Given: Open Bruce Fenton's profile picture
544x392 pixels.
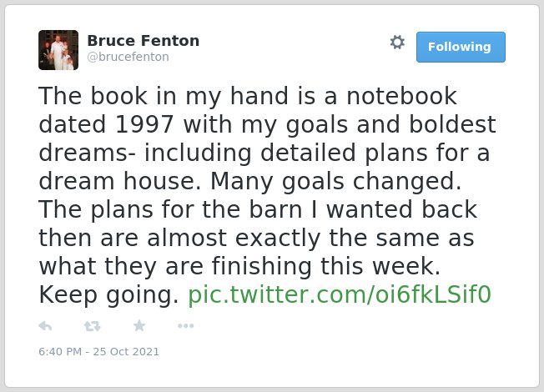Looking at the screenshot, I should [58, 50].
